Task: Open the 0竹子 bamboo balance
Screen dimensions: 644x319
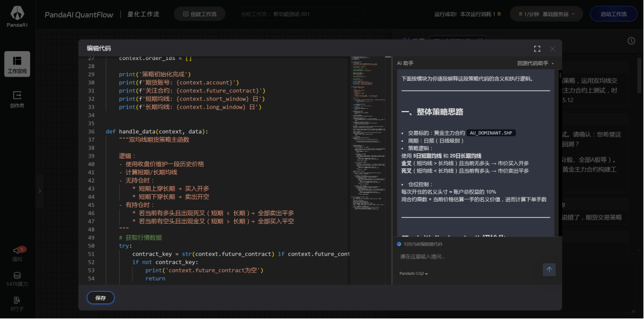Action: (x=17, y=304)
